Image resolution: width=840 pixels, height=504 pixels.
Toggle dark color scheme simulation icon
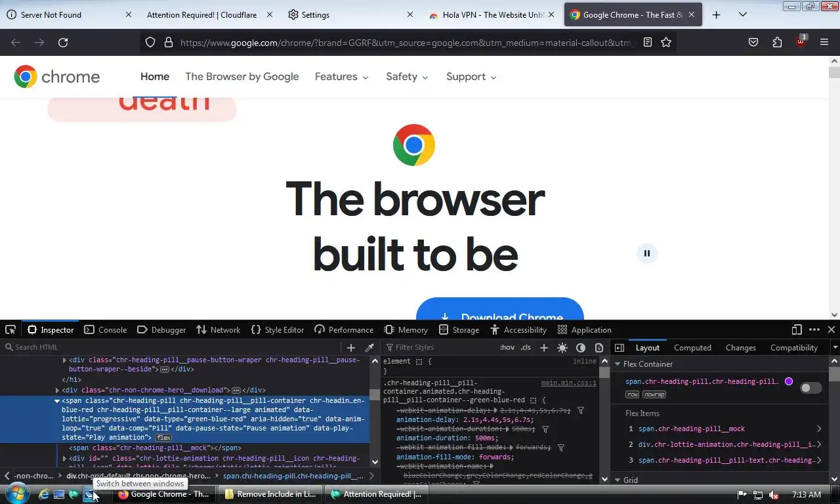click(x=581, y=348)
